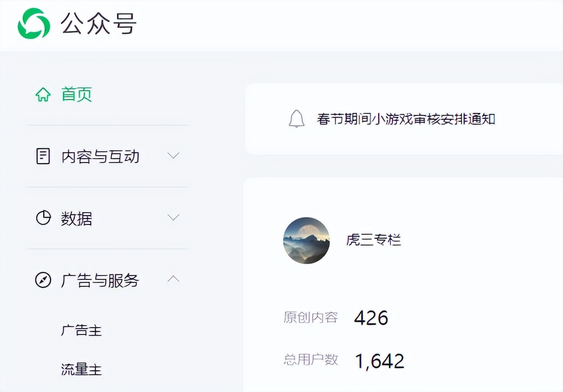Viewport: 563px width, 392px height.
Task: Expand the 内容与互动 section chevron
Action: point(173,156)
